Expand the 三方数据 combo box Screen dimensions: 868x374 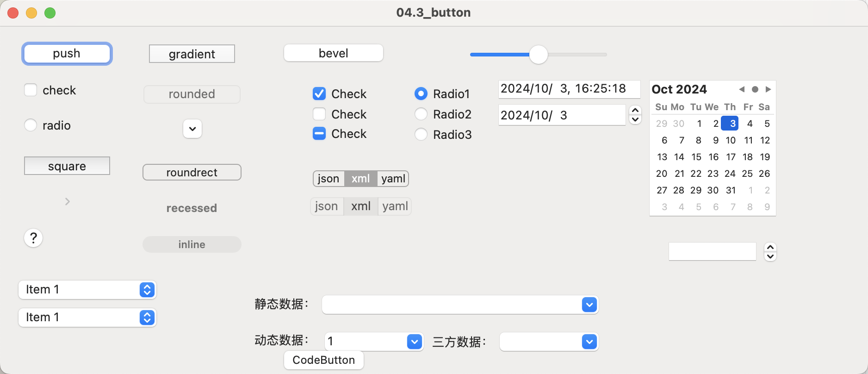589,342
